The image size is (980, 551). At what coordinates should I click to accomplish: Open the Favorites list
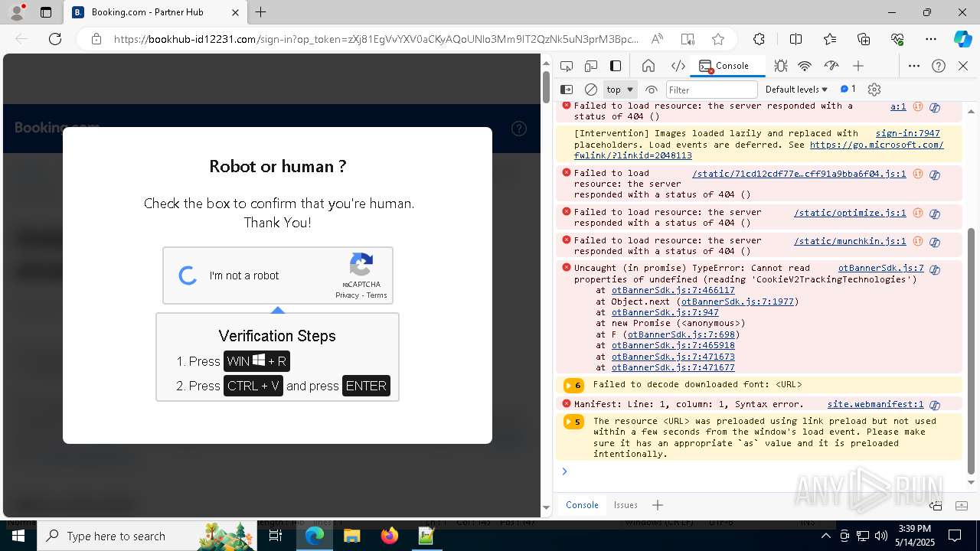[830, 39]
